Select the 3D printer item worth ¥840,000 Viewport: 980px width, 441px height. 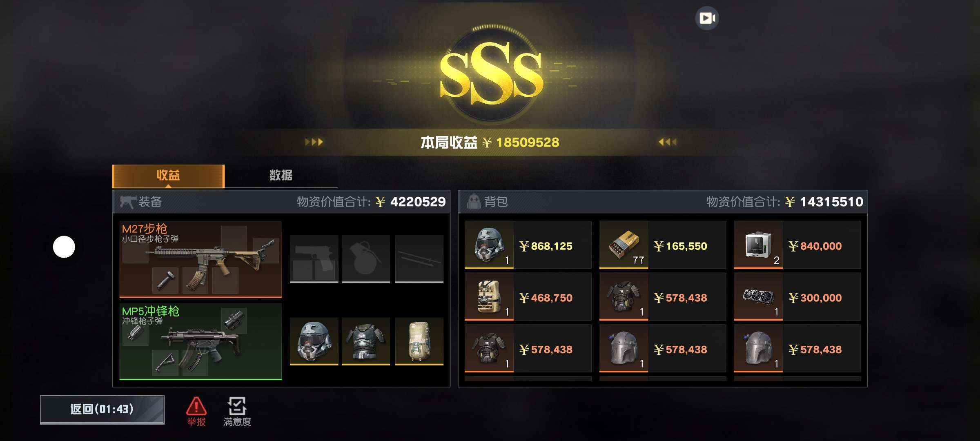(x=797, y=245)
